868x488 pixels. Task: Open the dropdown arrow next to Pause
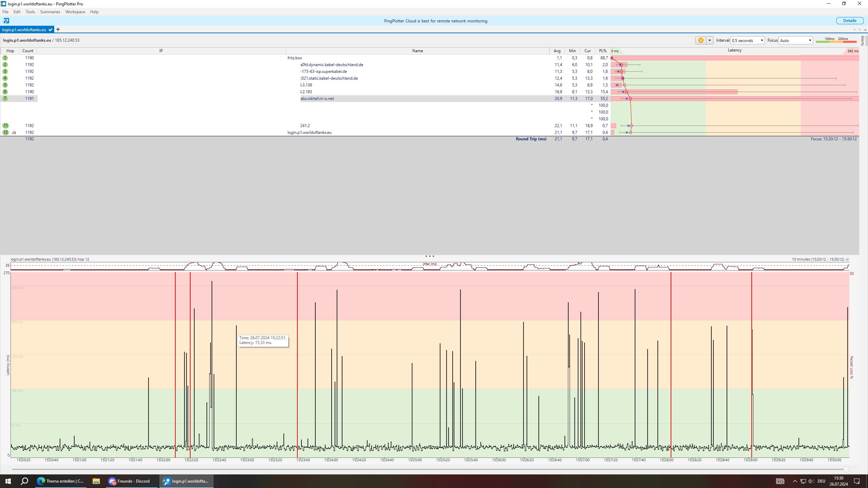(x=709, y=40)
